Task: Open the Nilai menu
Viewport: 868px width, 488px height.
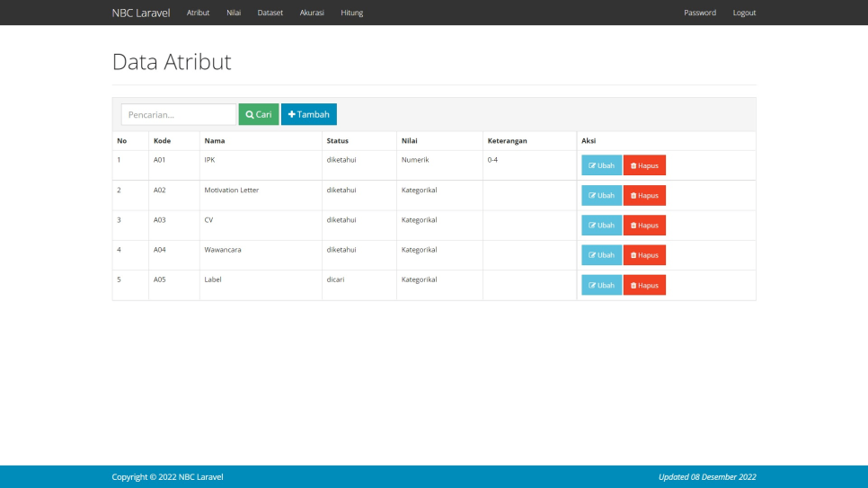Action: pyautogui.click(x=234, y=13)
